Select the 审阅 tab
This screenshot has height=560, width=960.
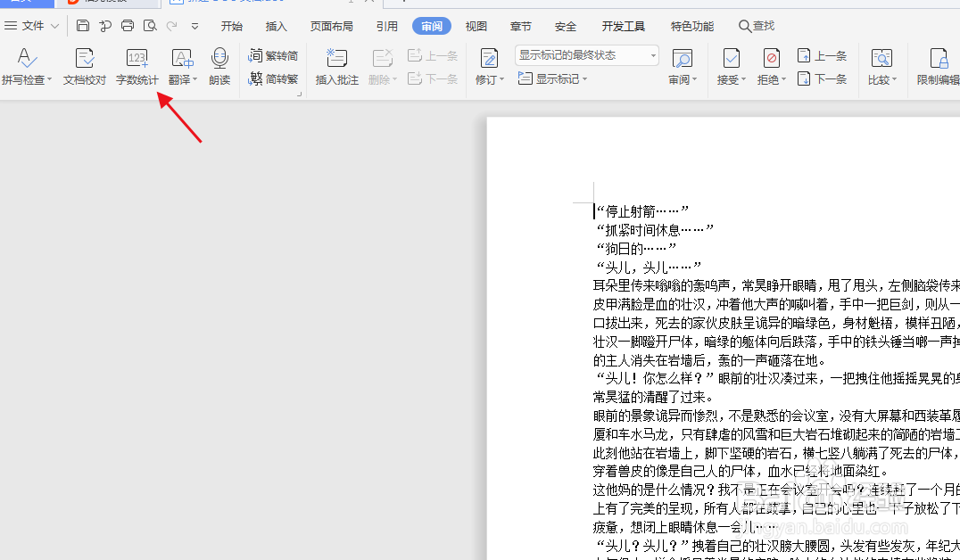[432, 27]
